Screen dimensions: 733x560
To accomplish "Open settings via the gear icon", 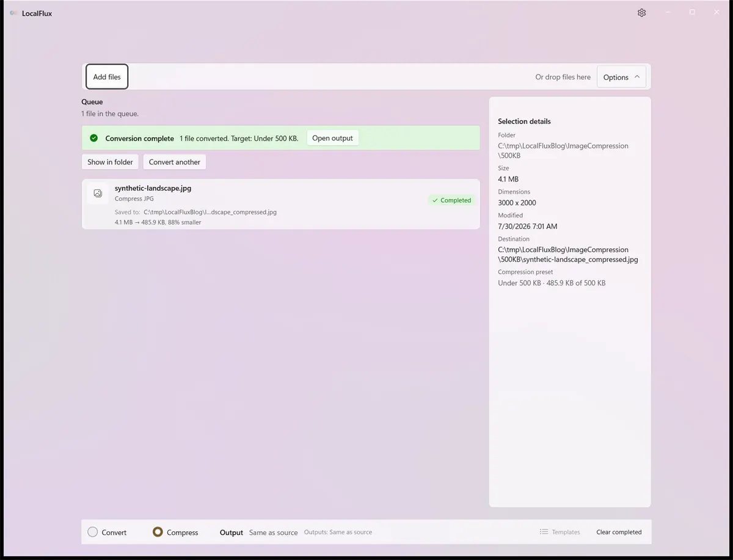I will point(641,13).
